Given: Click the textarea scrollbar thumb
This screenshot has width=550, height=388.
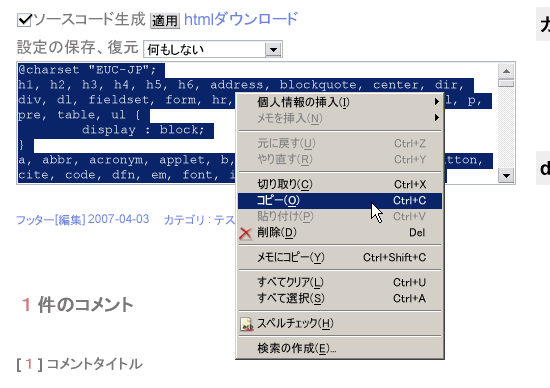Looking at the screenshot, I should tap(506, 83).
